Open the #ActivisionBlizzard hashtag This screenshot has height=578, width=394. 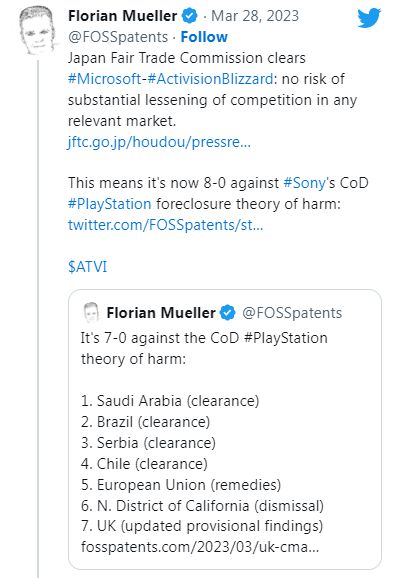[210, 79]
